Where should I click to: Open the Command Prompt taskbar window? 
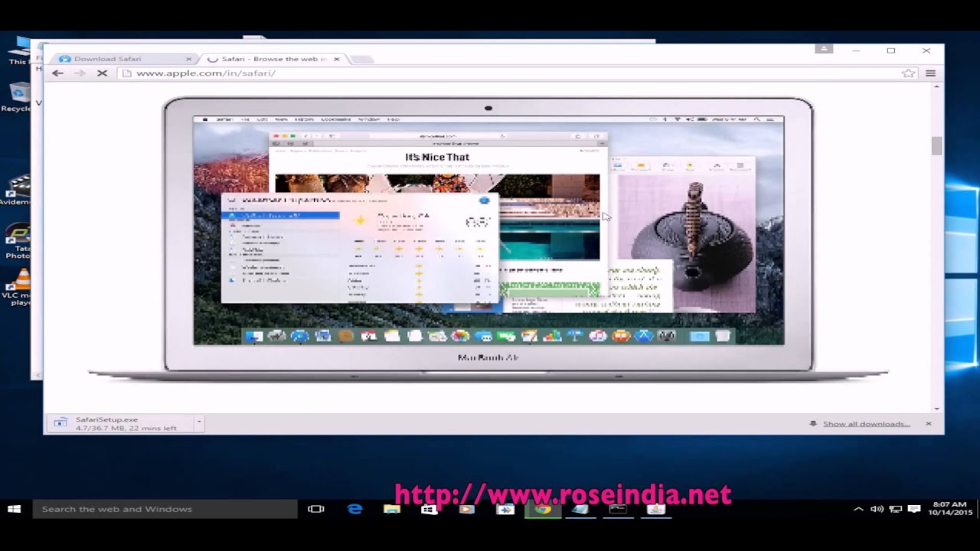(618, 509)
